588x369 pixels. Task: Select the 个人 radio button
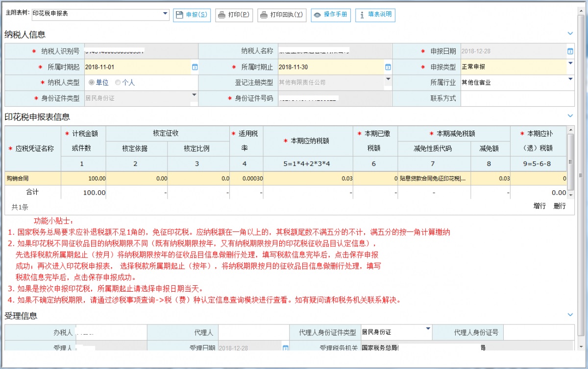(118, 83)
